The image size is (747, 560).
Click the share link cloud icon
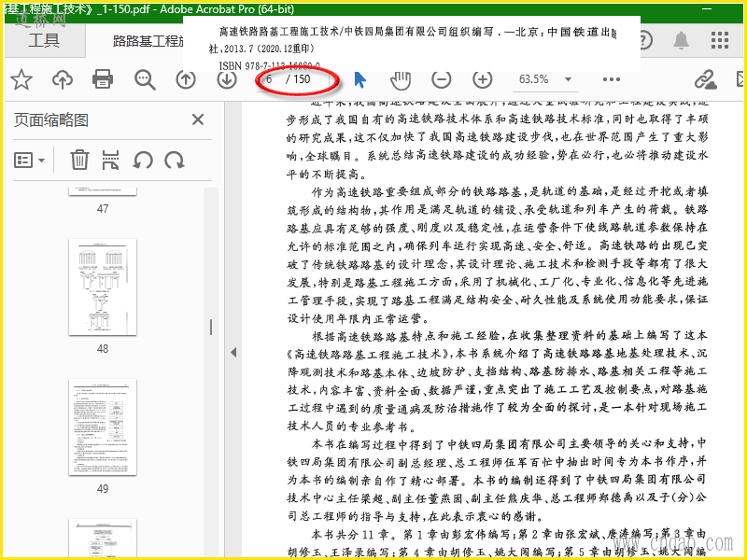pyautogui.click(x=706, y=79)
